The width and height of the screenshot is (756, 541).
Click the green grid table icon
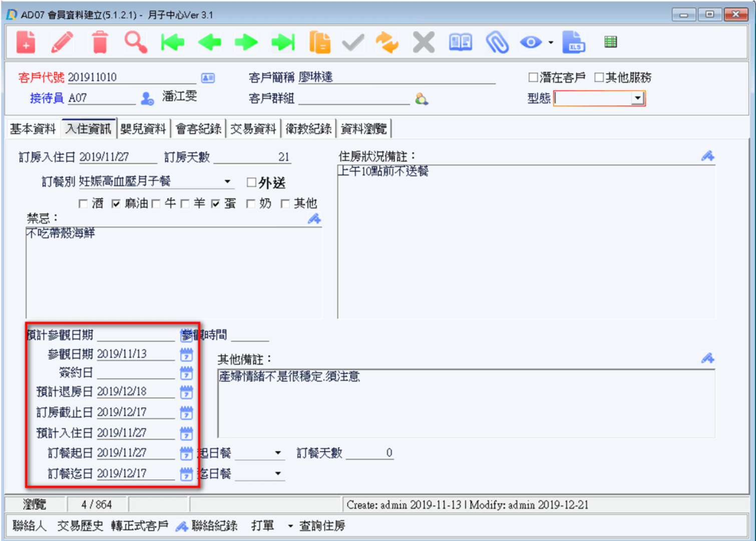click(610, 42)
